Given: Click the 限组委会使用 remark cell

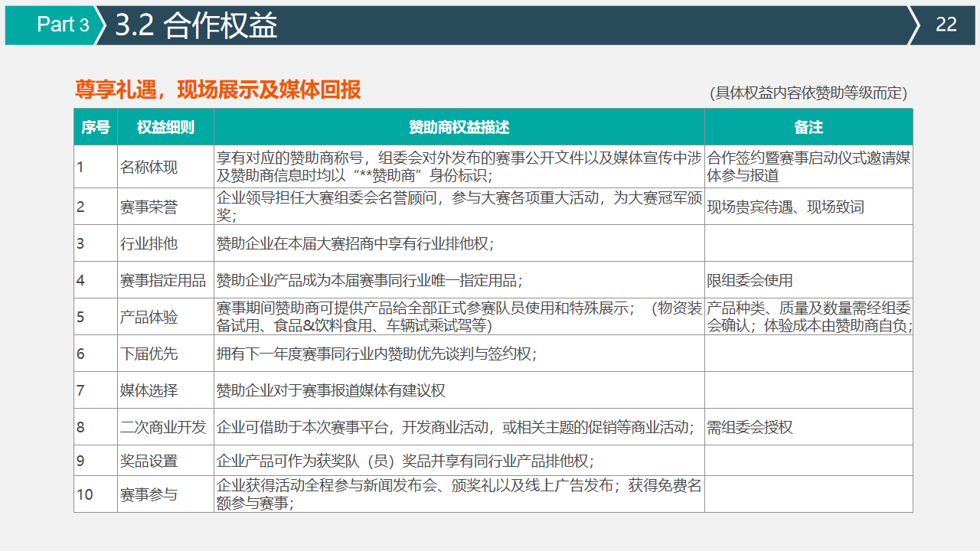Looking at the screenshot, I should point(750,280).
